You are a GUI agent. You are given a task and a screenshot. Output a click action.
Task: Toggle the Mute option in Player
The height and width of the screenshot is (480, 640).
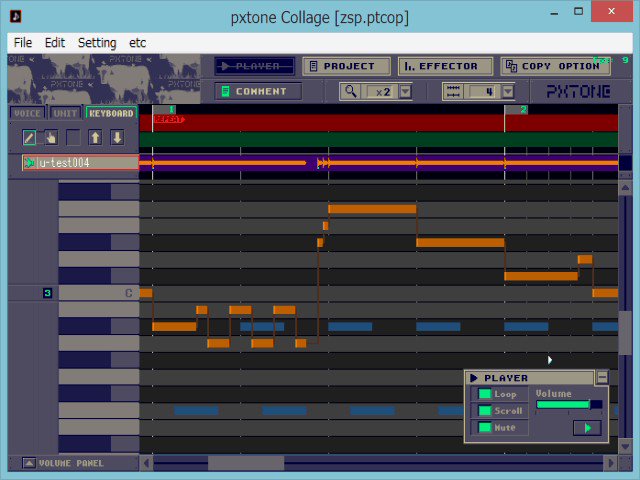(x=485, y=428)
